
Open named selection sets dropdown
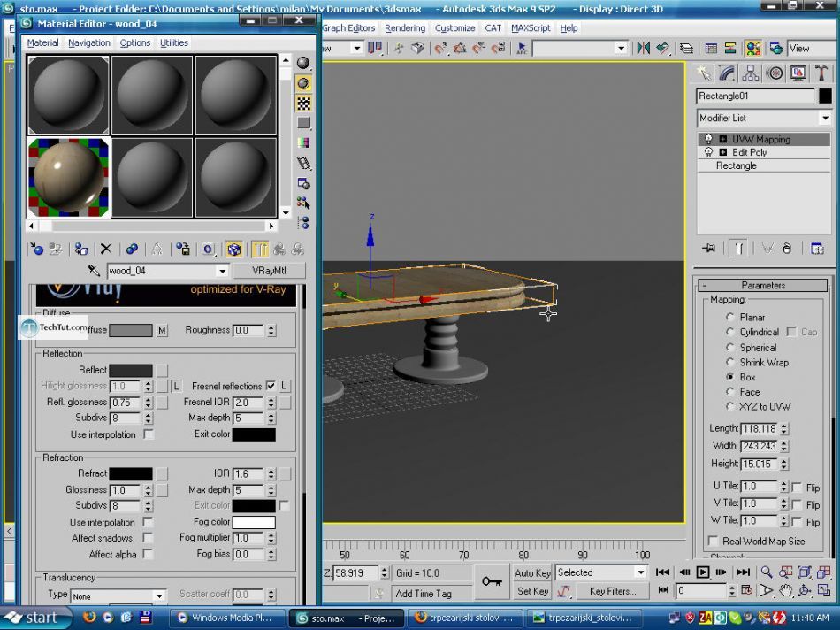coord(621,49)
